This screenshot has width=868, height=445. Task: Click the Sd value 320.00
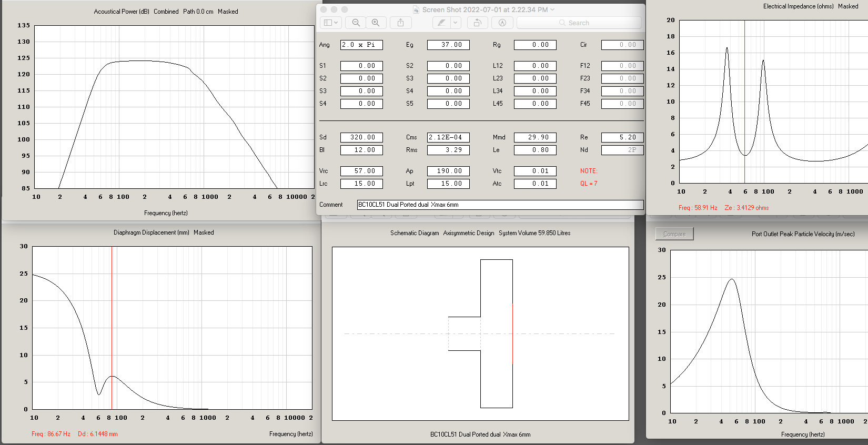361,137
